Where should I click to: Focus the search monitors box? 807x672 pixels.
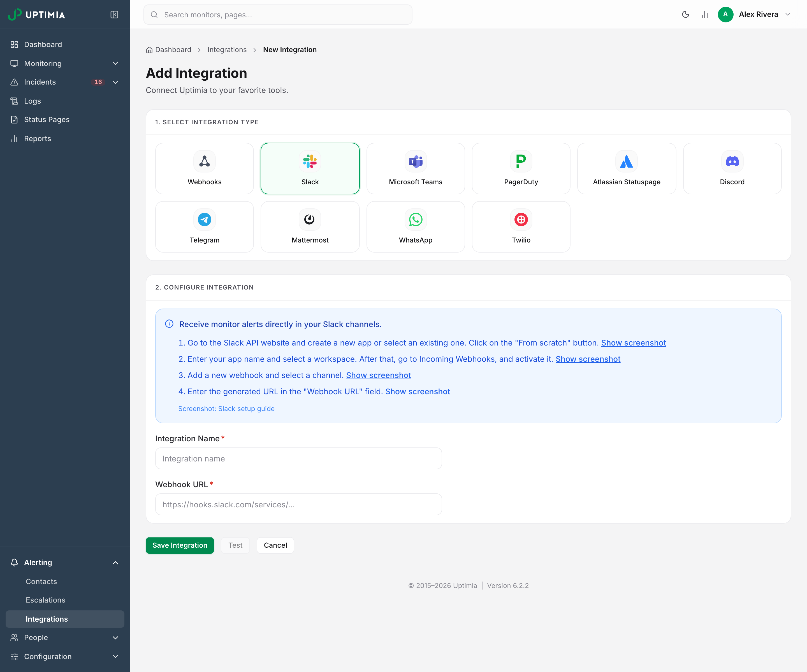(278, 15)
